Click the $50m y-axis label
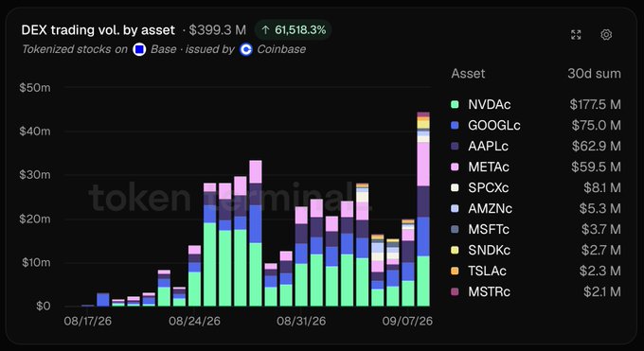This screenshot has height=351, width=644. (x=35, y=87)
